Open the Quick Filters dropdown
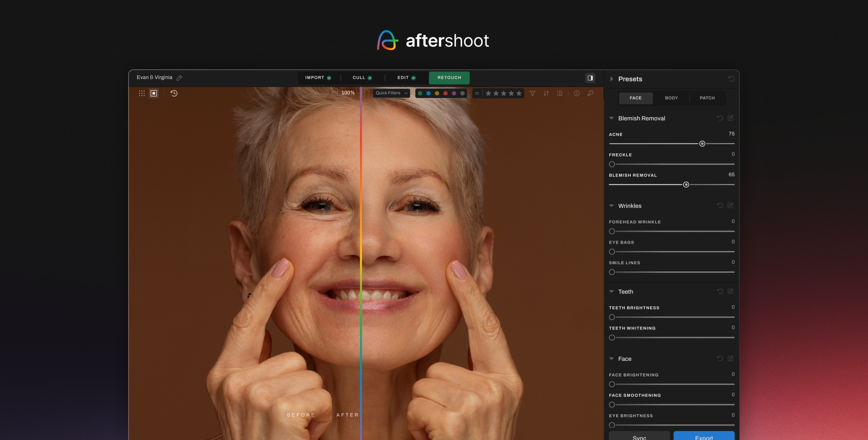Screen dimensions: 868x440 (391, 93)
